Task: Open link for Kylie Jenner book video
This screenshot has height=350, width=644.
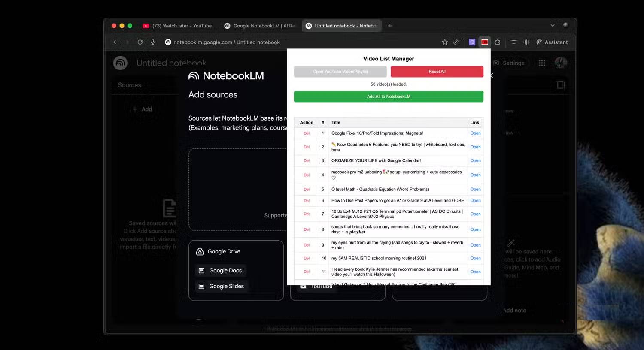Action: tap(475, 272)
